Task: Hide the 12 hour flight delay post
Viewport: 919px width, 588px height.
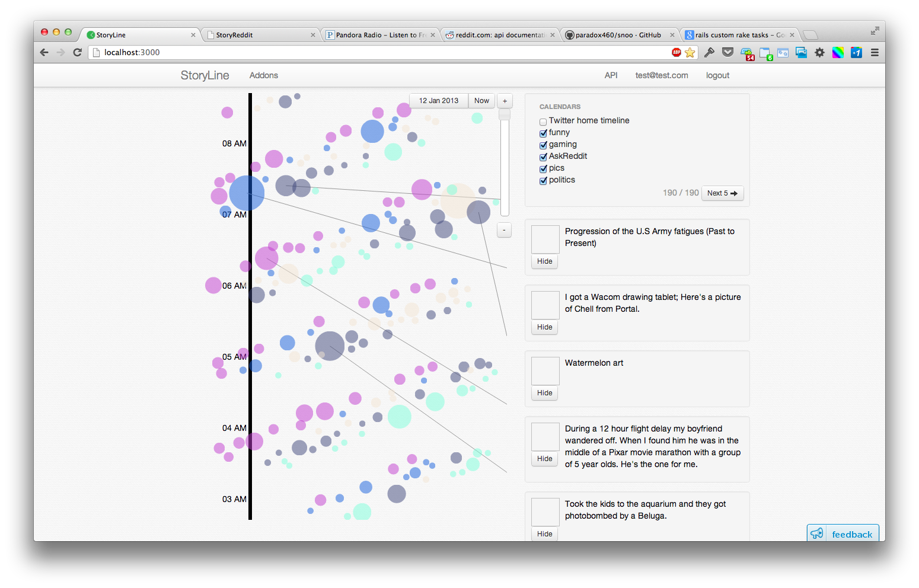Action: pos(544,459)
